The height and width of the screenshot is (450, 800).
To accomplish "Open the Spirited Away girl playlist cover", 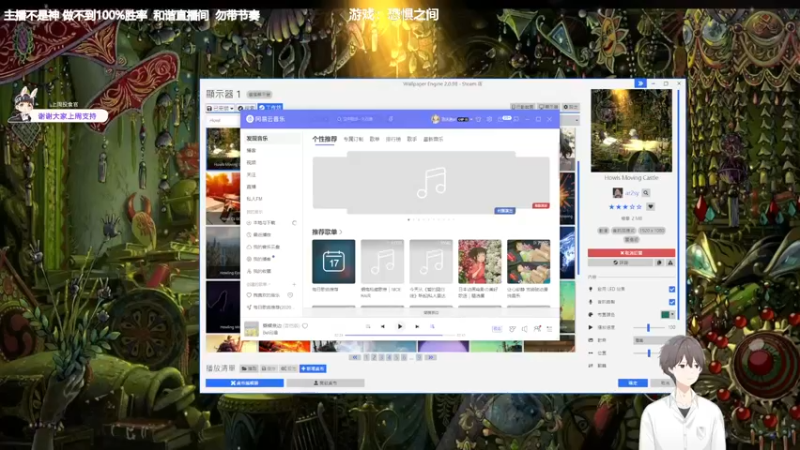I will click(x=480, y=261).
